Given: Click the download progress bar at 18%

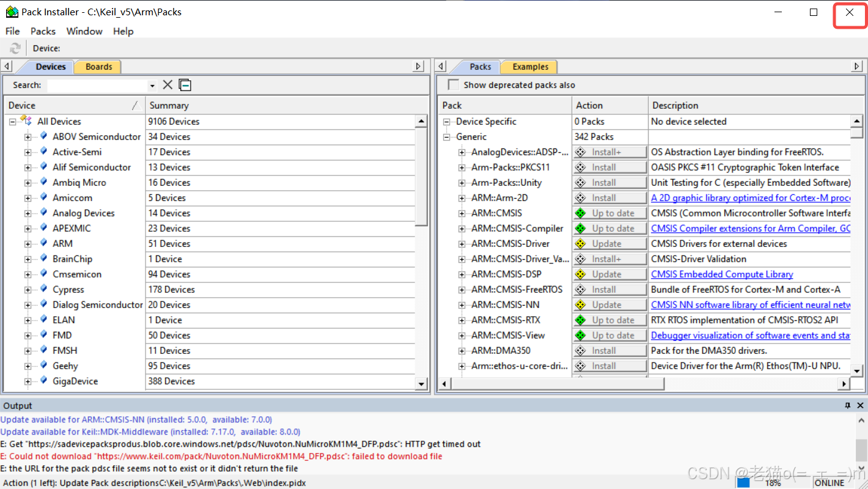Looking at the screenshot, I should 773,483.
